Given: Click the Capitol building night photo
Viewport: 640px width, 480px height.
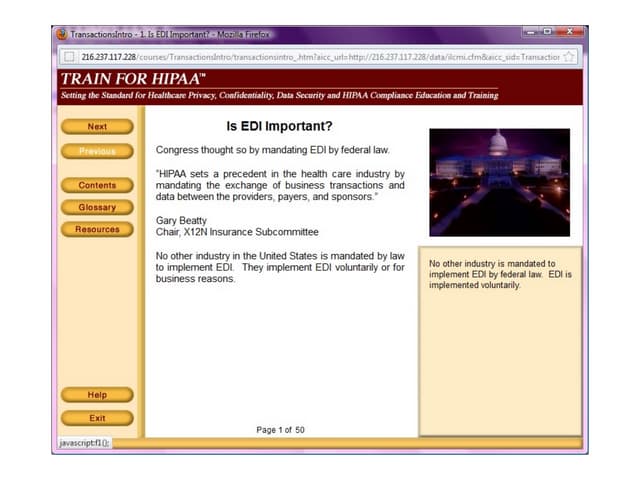Looking at the screenshot, I should [x=499, y=182].
